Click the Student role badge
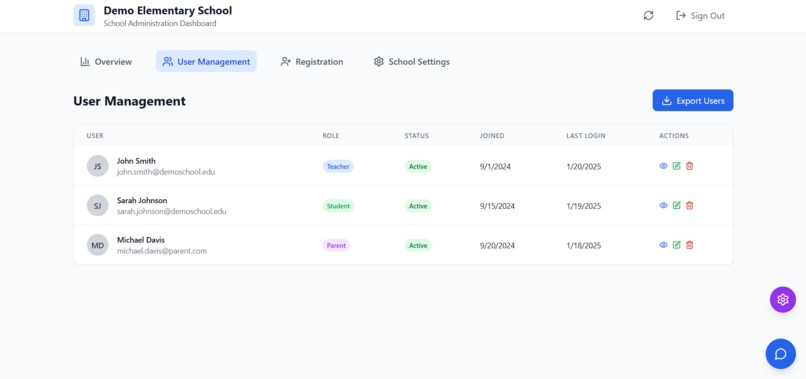Screen dimensions: 806x379 [x=338, y=206]
